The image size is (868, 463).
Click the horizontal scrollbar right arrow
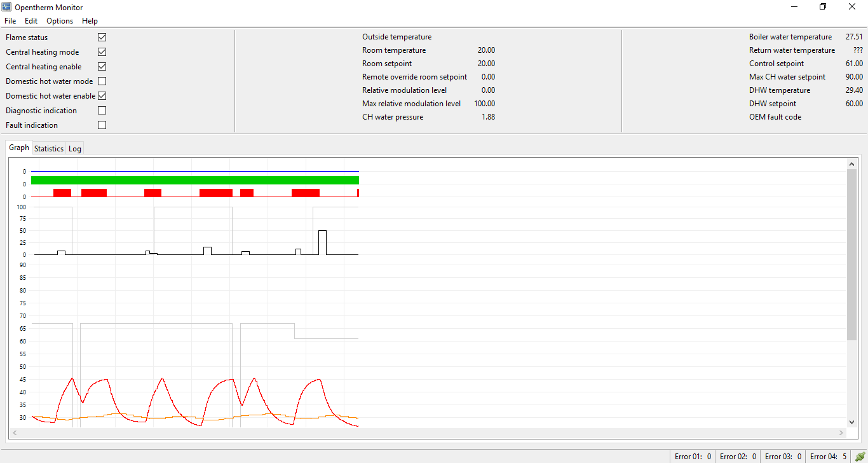click(x=842, y=432)
